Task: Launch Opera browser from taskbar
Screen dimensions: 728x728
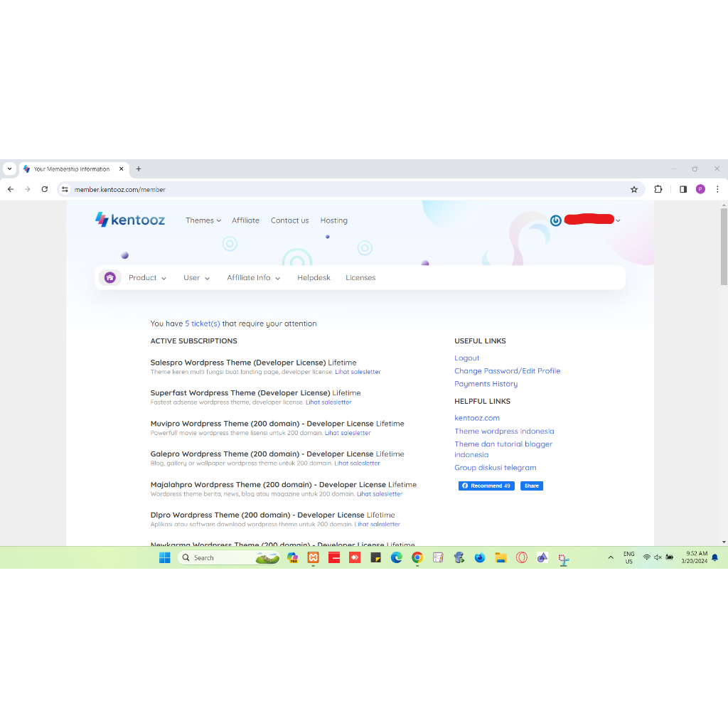Action: point(521,557)
